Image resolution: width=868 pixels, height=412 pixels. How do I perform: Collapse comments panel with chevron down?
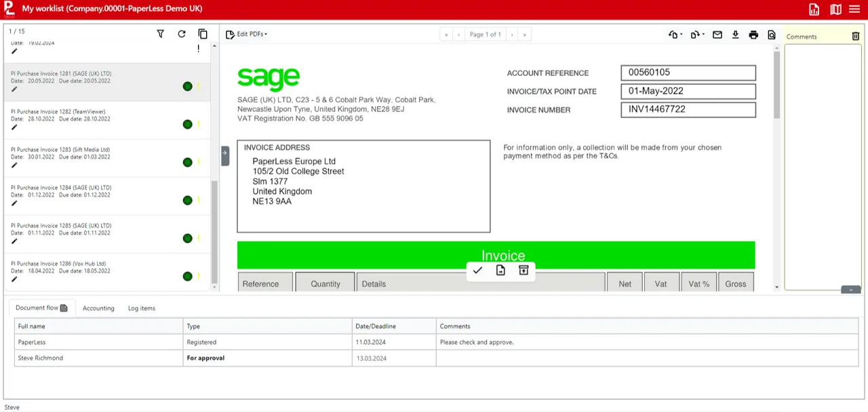point(851,290)
